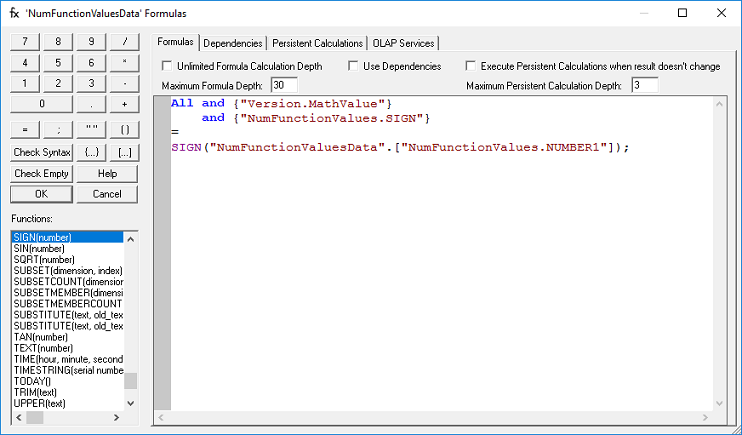Open the OLAP Services tab
The height and width of the screenshot is (435, 742).
tap(404, 43)
